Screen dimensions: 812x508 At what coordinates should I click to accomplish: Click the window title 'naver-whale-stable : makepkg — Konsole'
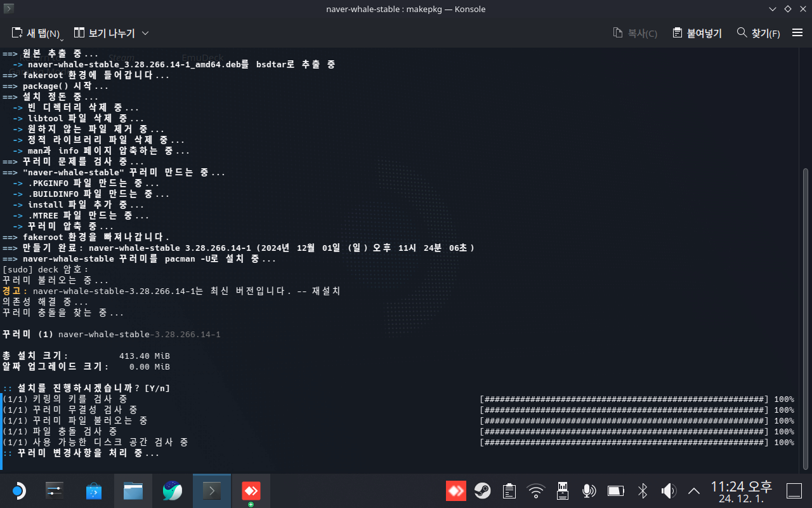click(406, 9)
